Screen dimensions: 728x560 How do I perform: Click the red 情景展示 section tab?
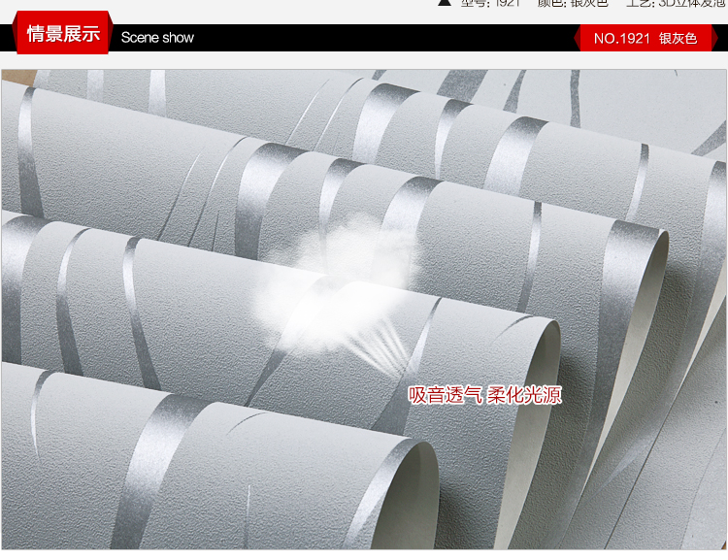click(x=62, y=35)
